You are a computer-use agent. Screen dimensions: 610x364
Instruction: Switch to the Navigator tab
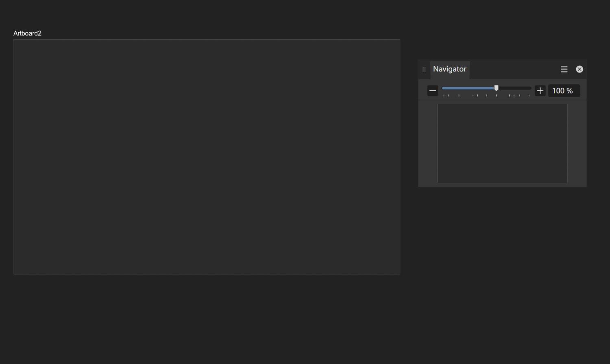450,69
